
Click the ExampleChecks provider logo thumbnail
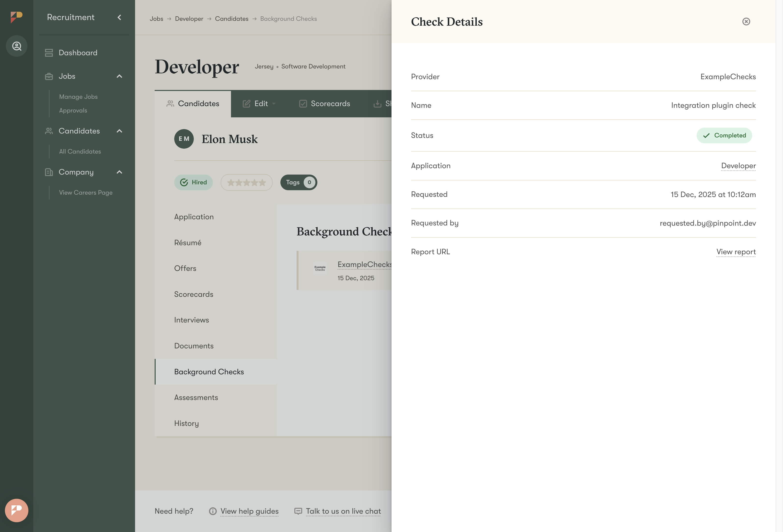(x=320, y=268)
